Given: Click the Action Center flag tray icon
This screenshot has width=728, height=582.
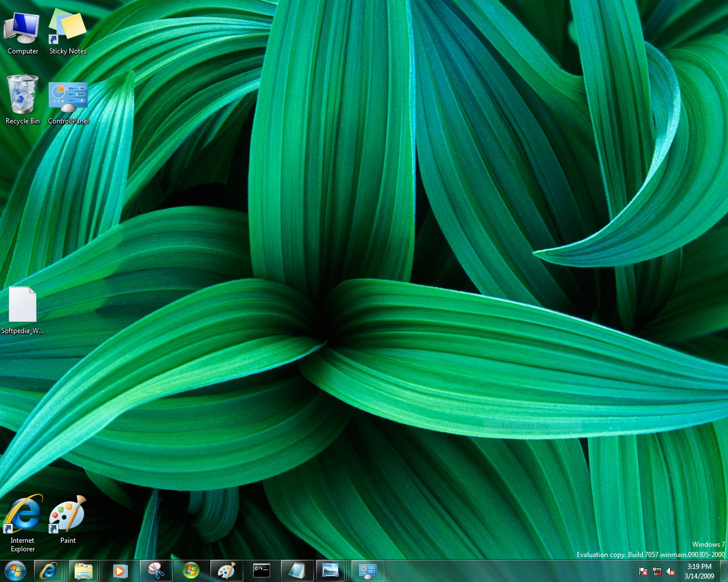Looking at the screenshot, I should click(643, 572).
